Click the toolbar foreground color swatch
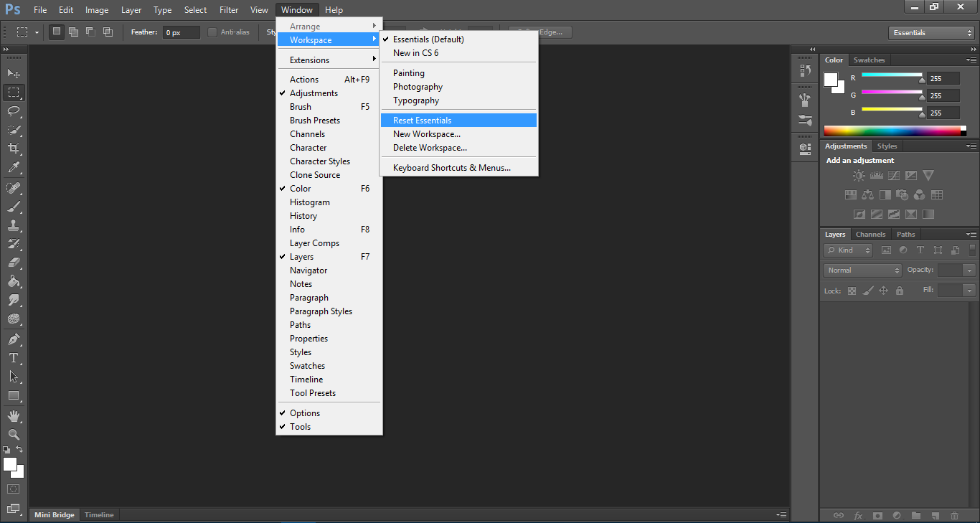The image size is (980, 523). pyautogui.click(x=10, y=464)
